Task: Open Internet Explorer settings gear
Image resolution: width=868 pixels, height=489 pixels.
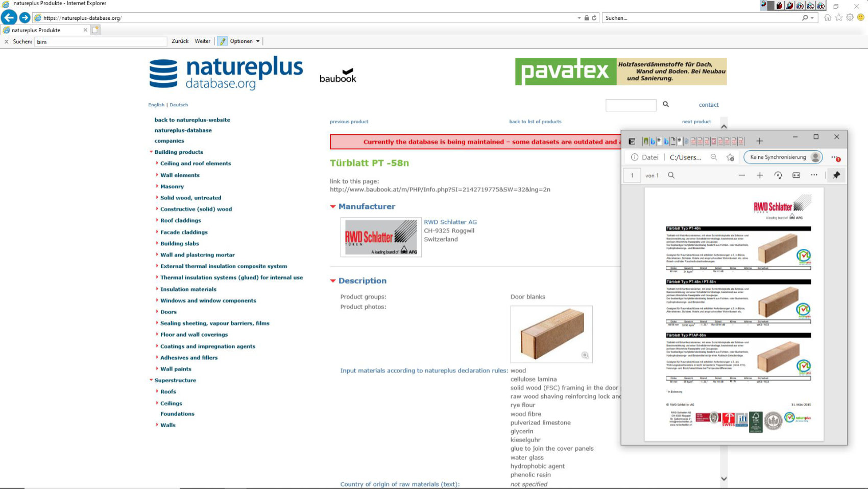Action: pyautogui.click(x=850, y=17)
